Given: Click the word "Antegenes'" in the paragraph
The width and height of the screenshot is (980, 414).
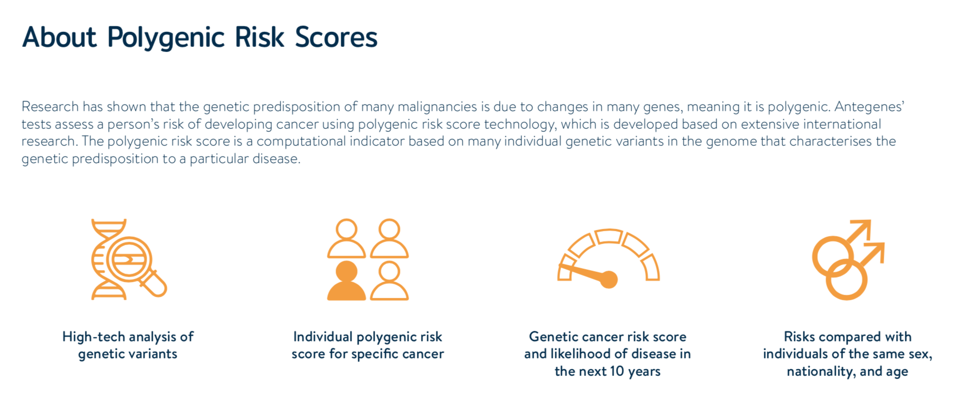Looking at the screenshot, I should (x=869, y=107).
